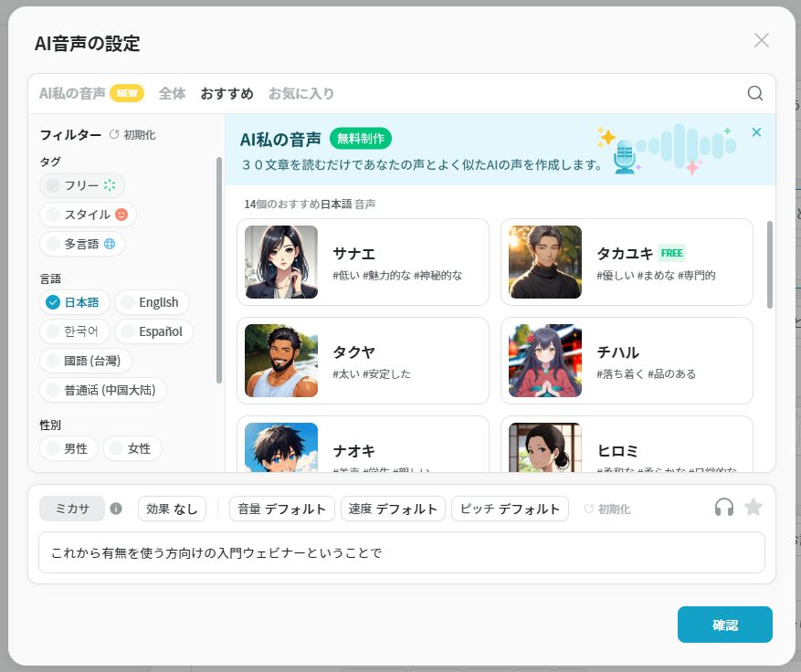Select the チハル voice avatar
Image resolution: width=801 pixels, height=672 pixels.
click(x=545, y=361)
